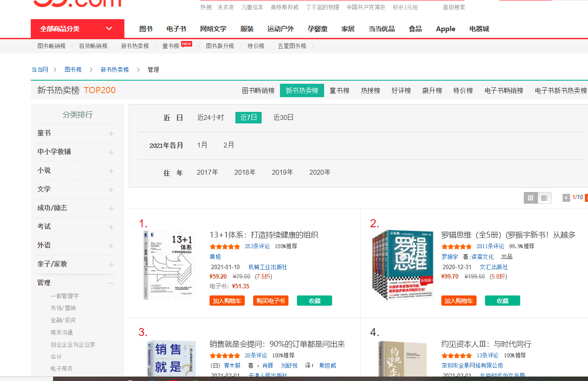Filter by 近7日
588x381 pixels.
(248, 118)
